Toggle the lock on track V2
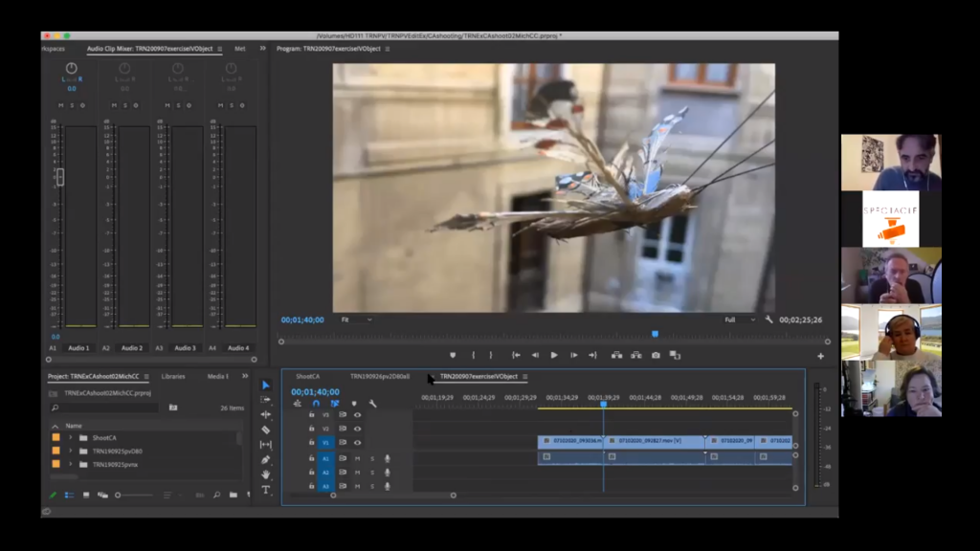 [311, 429]
